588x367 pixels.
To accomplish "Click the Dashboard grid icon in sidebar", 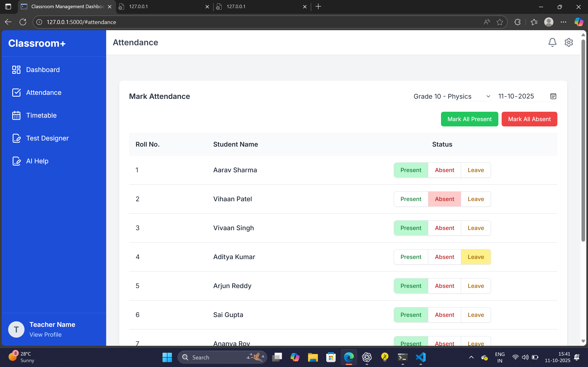I will [x=16, y=70].
